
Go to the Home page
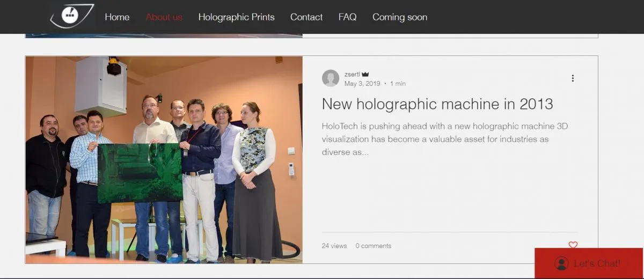pos(117,17)
